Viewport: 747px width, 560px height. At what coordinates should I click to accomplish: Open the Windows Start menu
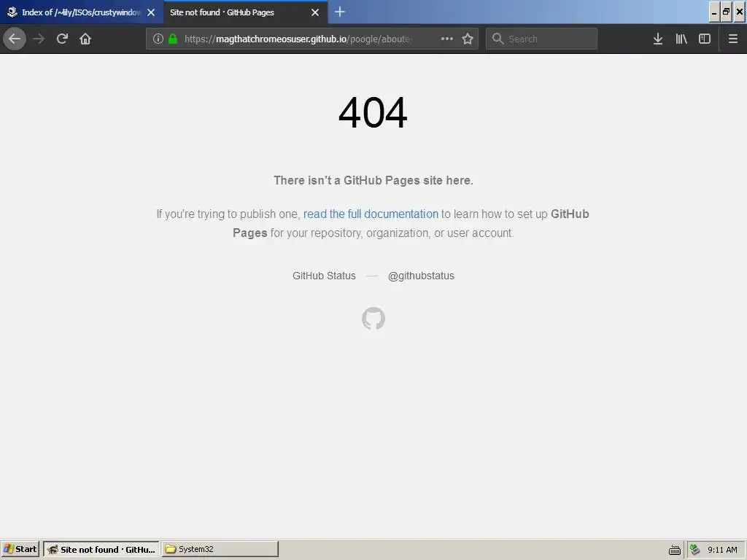click(20, 549)
